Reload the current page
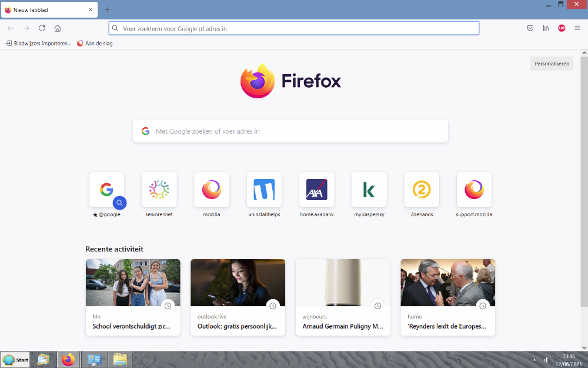 [x=42, y=28]
